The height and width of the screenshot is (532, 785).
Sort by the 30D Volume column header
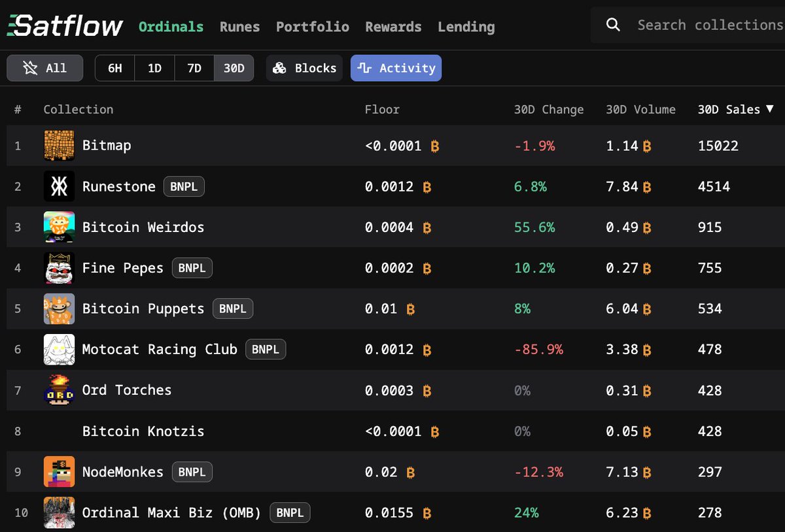tap(640, 109)
